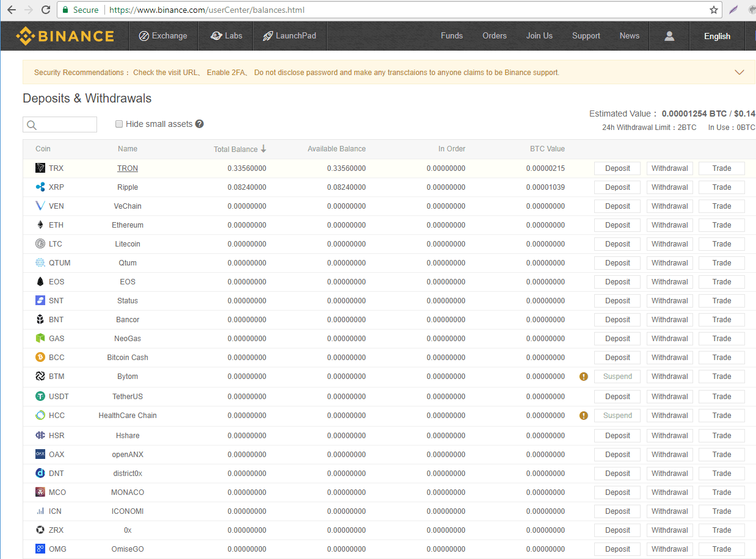Click the EOS coin icon
The height and width of the screenshot is (559, 756).
pyautogui.click(x=40, y=282)
